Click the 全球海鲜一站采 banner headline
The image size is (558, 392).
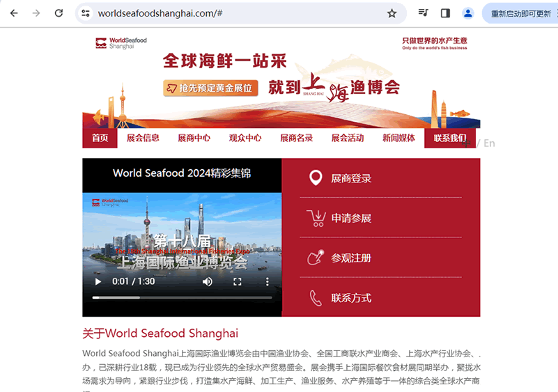point(225,61)
